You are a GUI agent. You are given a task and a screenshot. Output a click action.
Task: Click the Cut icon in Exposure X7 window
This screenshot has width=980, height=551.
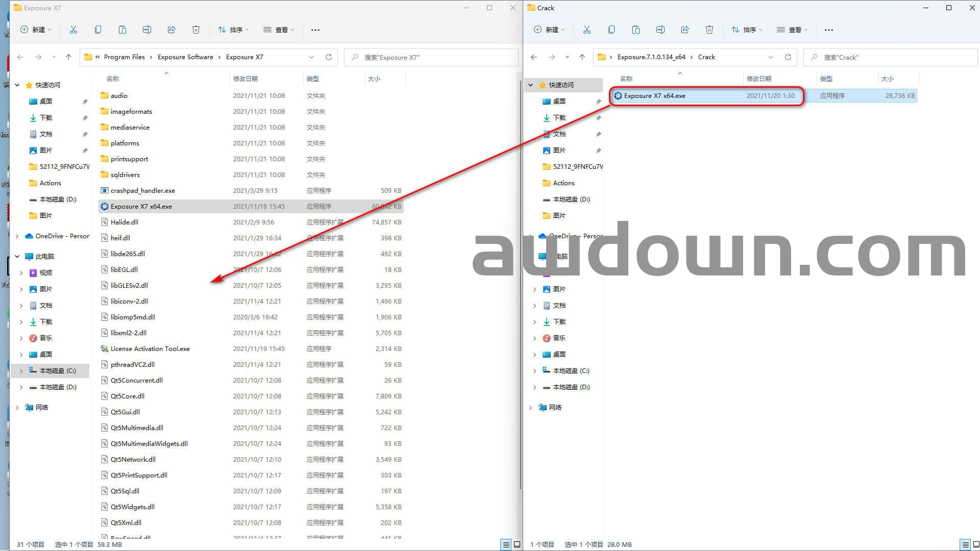(73, 30)
